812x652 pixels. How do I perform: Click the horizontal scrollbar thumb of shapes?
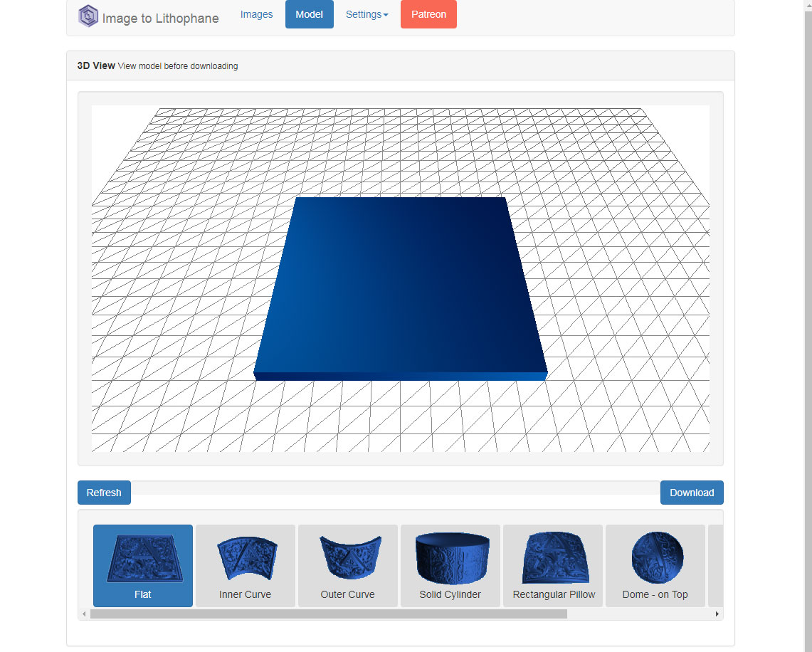click(328, 614)
